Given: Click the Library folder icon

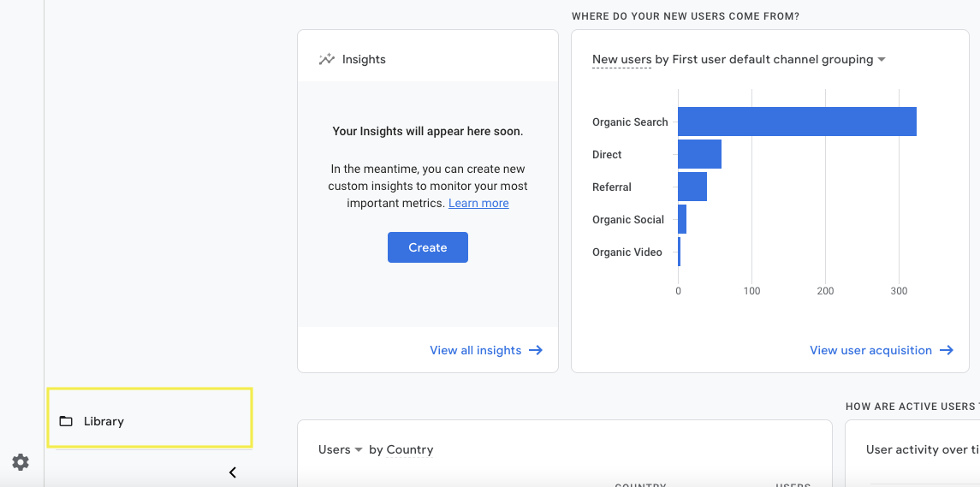Looking at the screenshot, I should [x=66, y=421].
